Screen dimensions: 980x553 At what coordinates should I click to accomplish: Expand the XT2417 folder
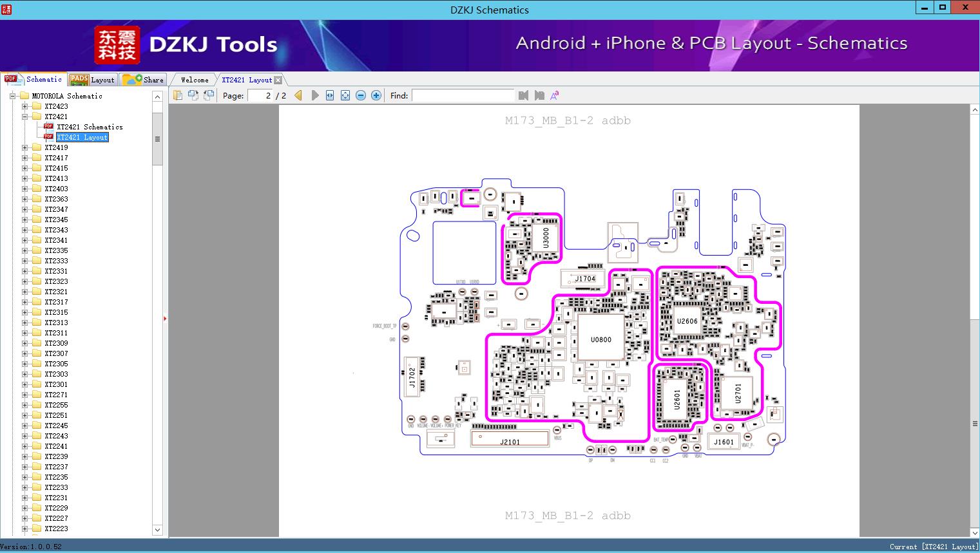(x=24, y=158)
